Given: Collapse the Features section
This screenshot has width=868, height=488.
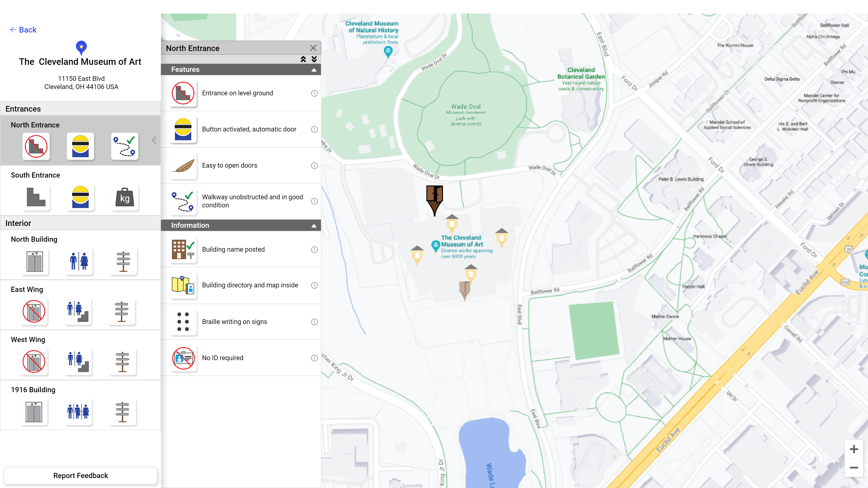Looking at the screenshot, I should coord(314,69).
